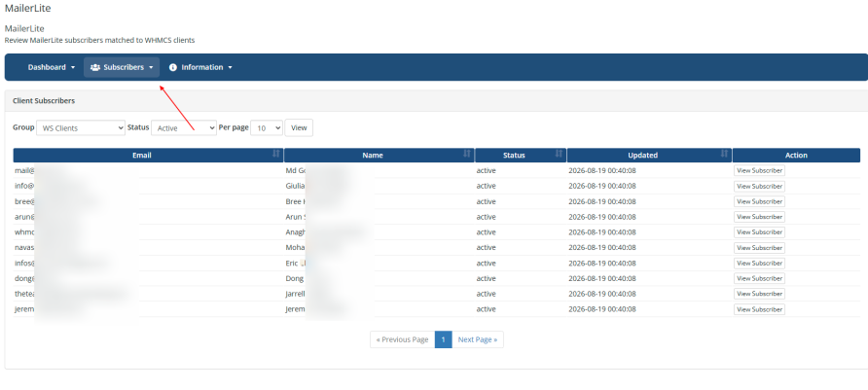View Subscriber for the dong@ row
Viewport: 868px width, 390px height.
pyautogui.click(x=759, y=278)
